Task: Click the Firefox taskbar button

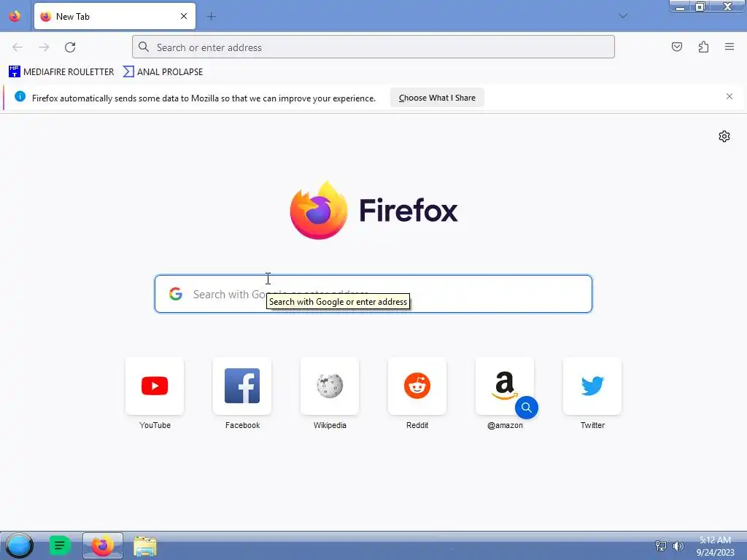Action: (x=103, y=545)
